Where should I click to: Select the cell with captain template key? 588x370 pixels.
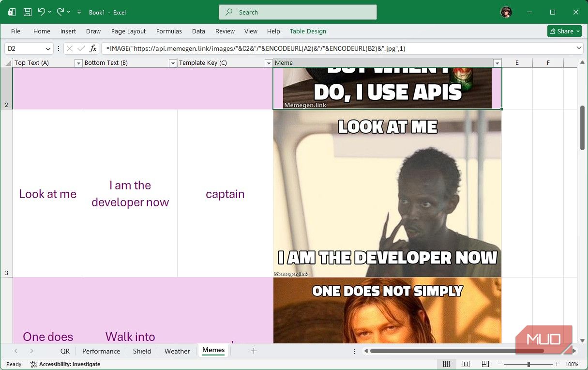click(225, 194)
